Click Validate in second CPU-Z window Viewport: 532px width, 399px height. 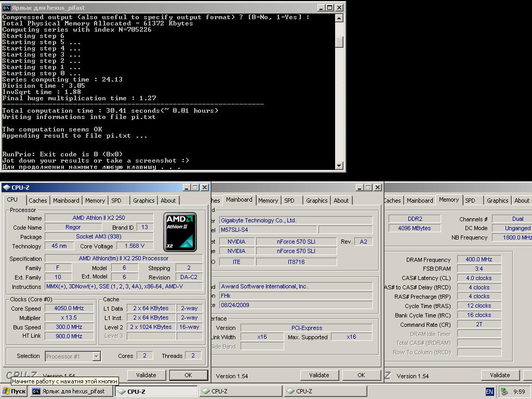tap(320, 375)
